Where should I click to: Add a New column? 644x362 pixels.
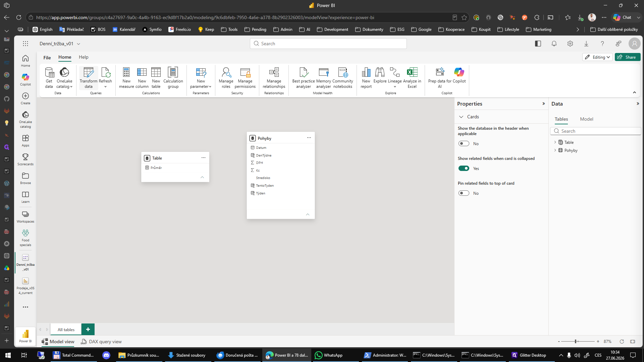[142, 77]
